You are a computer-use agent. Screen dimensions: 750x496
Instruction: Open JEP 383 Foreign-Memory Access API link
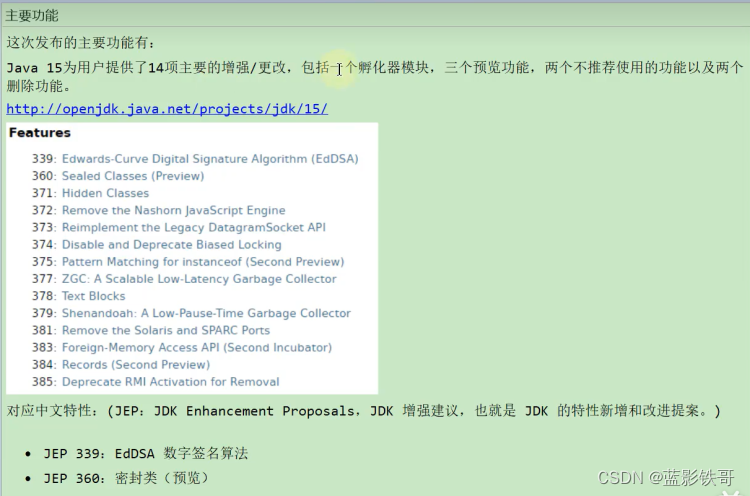point(197,348)
